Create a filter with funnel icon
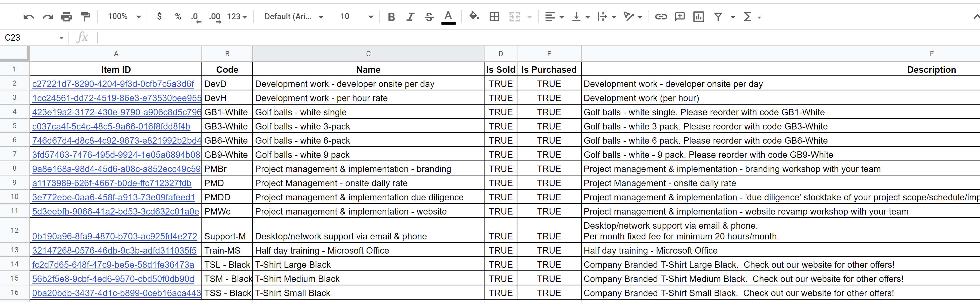 [x=718, y=17]
